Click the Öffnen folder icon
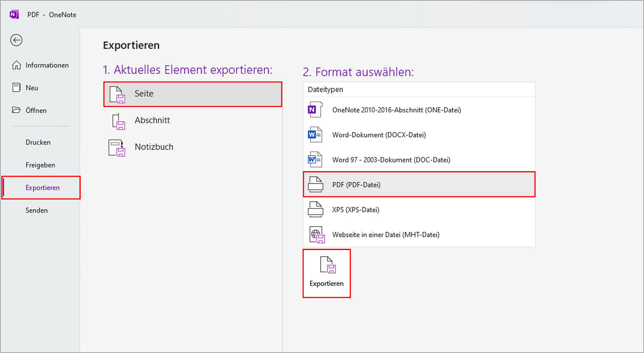The height and width of the screenshot is (353, 644). tap(16, 110)
